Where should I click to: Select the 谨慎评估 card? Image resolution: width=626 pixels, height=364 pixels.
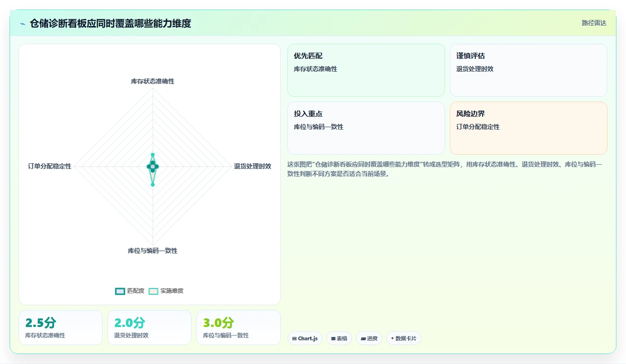[x=529, y=70]
